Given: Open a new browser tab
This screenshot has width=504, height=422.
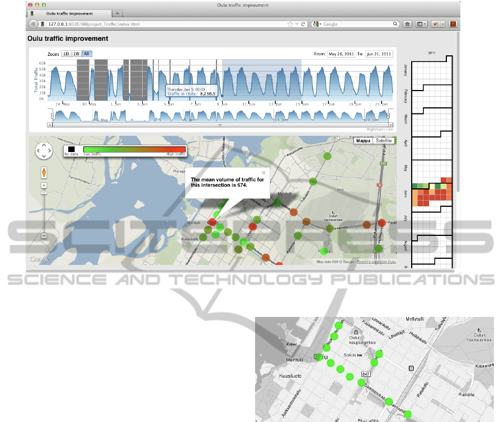Looking at the screenshot, I should (x=118, y=12).
